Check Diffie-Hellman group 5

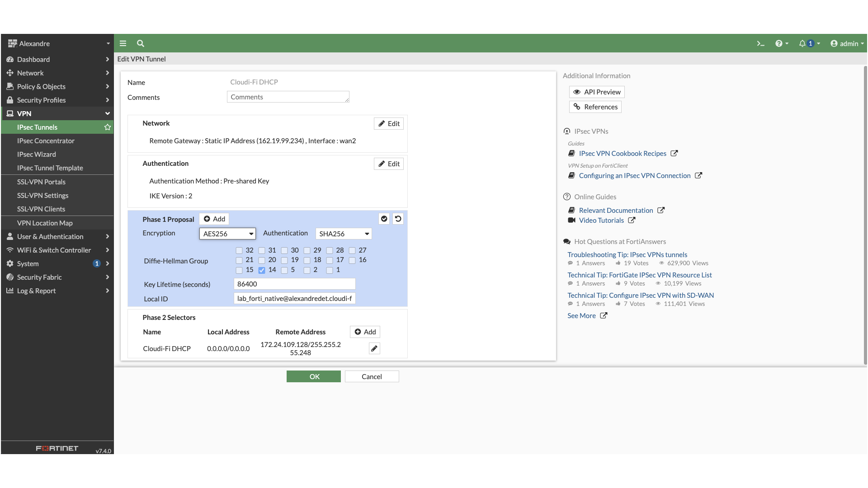coord(284,270)
